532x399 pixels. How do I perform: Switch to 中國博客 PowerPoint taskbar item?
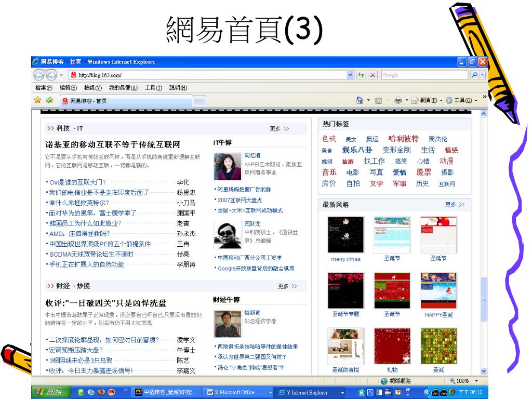(166, 392)
